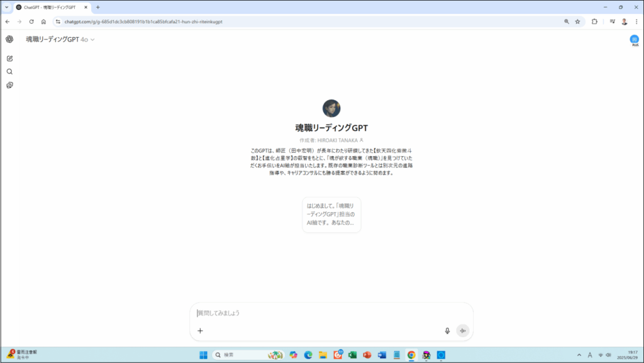Open the library icon in the sidebar
The image size is (644, 363).
coord(9,85)
